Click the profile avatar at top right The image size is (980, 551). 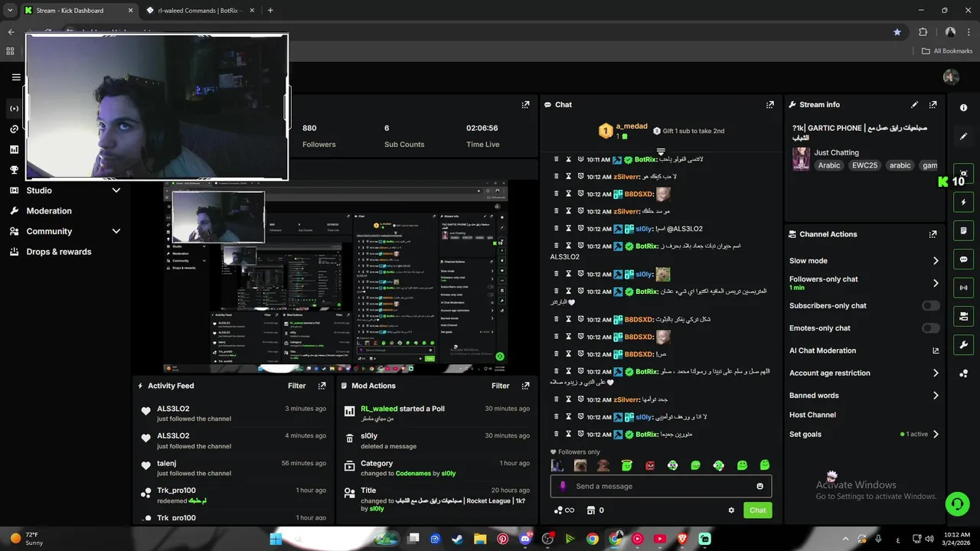[951, 77]
